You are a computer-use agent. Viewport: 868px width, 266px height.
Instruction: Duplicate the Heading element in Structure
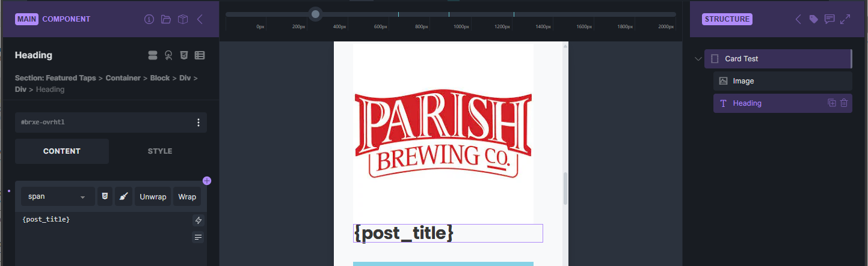click(x=832, y=103)
